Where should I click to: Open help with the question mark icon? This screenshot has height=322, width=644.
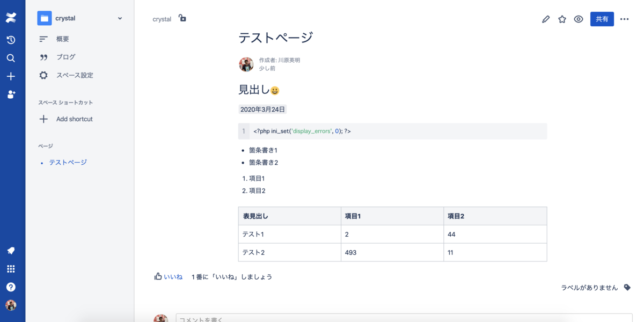(11, 287)
